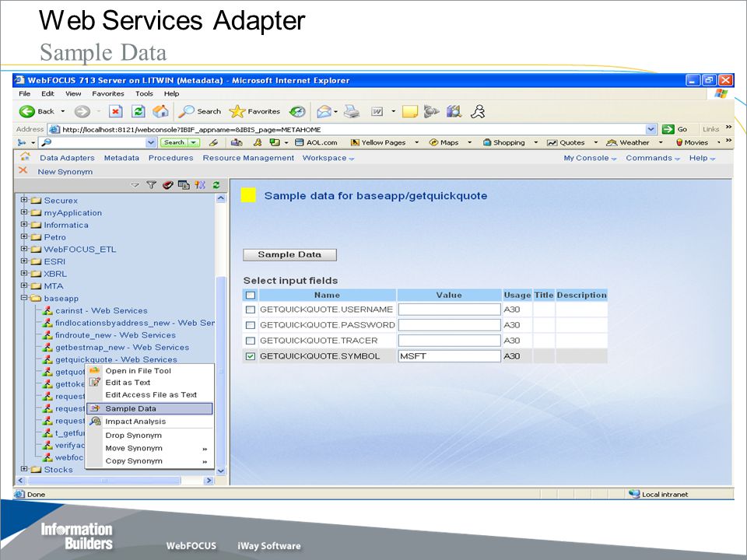Toggle the select-all checkbox in table header
This screenshot has height=560, width=747.
pyautogui.click(x=250, y=296)
